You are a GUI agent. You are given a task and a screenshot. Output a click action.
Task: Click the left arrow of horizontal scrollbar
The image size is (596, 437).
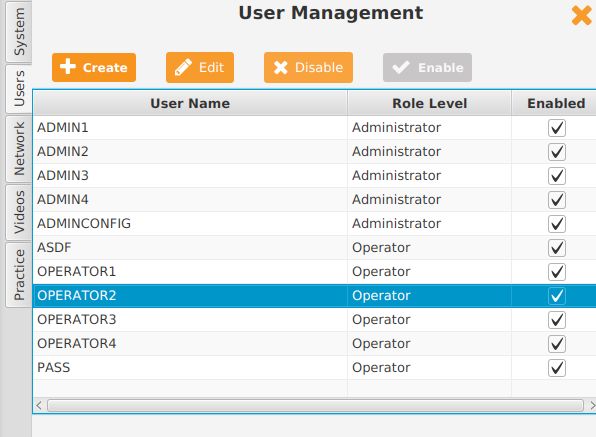[x=39, y=405]
